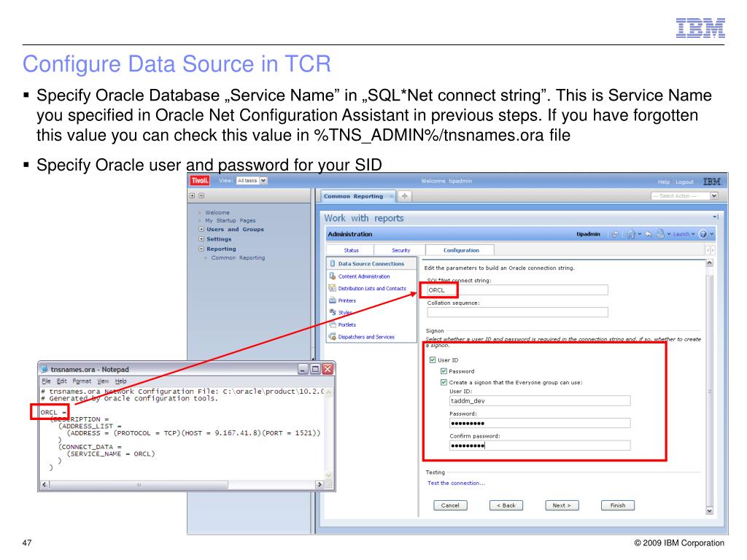Toggle the Create a signon checkbox
747x560 pixels.
[444, 382]
